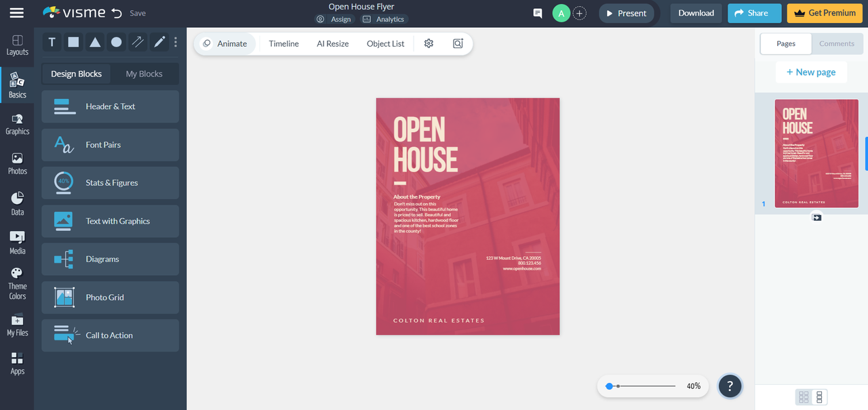Switch to list page view
Screen dimensions: 868x410
pyautogui.click(x=819, y=397)
